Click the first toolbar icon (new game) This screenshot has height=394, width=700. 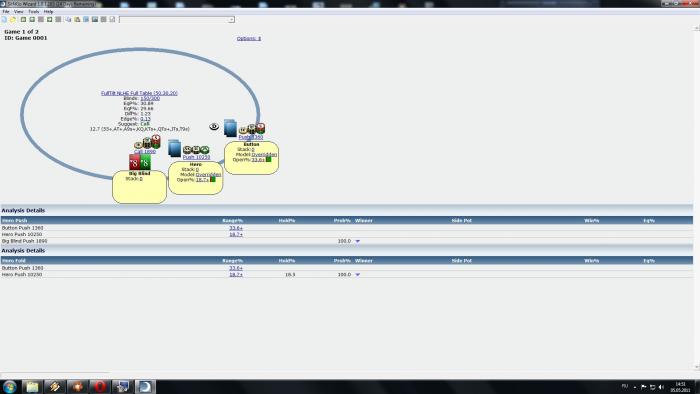(4, 20)
